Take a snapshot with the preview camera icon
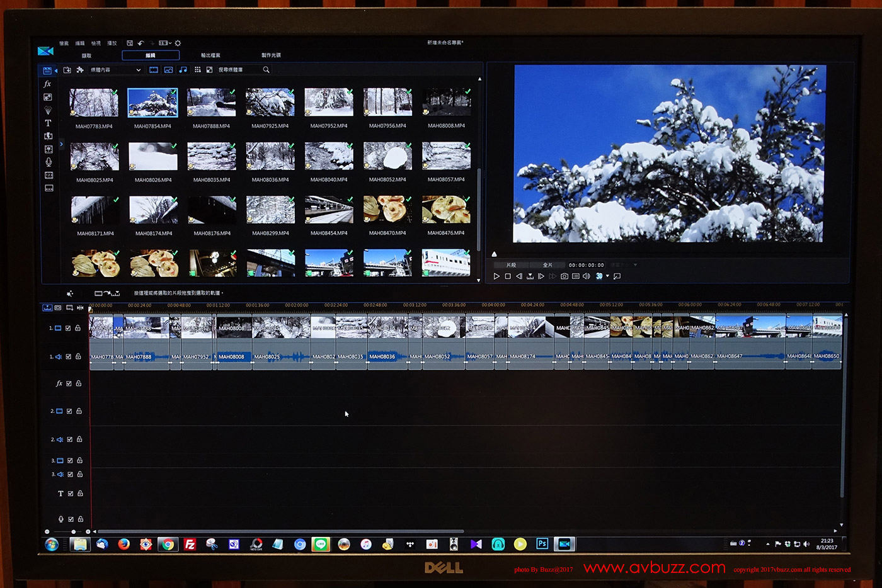Viewport: 882px width, 588px height. tap(564, 276)
